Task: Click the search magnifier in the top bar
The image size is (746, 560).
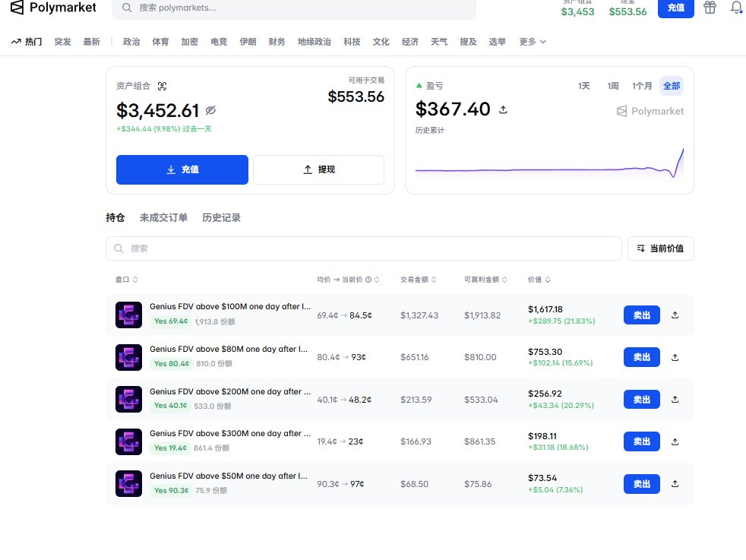Action: (x=127, y=8)
